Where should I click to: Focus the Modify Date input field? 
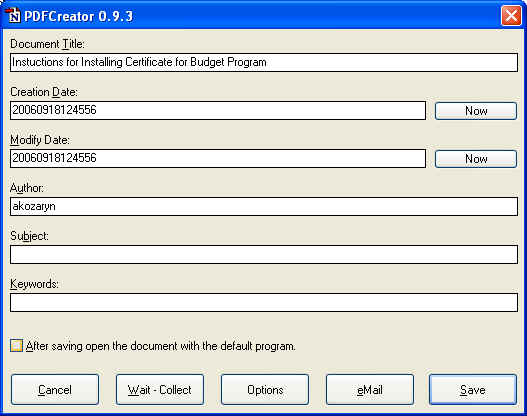[x=218, y=158]
